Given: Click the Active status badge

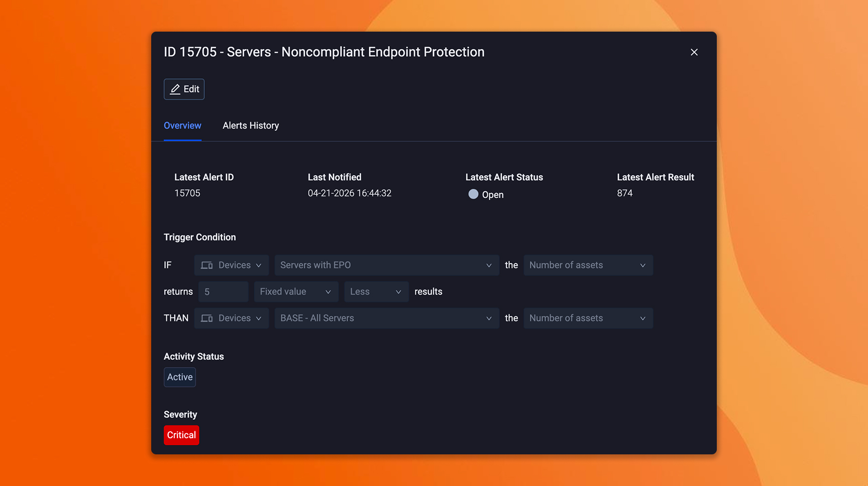Looking at the screenshot, I should coord(180,377).
